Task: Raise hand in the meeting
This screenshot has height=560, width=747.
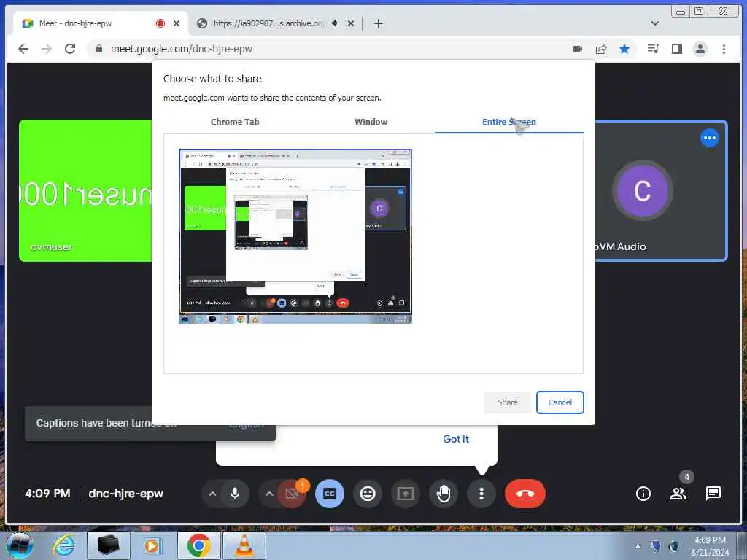Action: tap(444, 494)
